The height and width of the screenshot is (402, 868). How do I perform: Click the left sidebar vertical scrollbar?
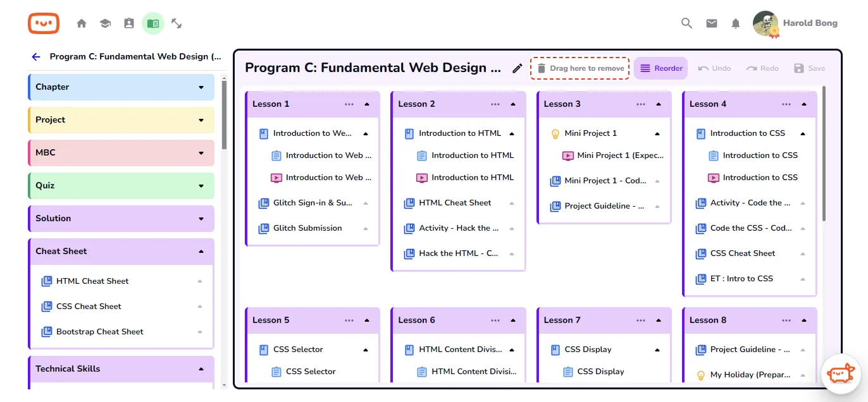pos(224,114)
